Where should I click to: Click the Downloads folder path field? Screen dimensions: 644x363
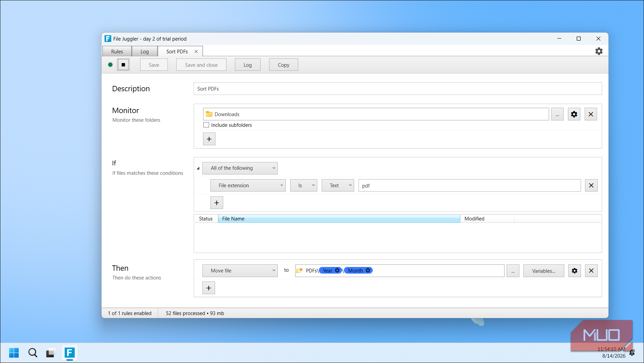[376, 114]
